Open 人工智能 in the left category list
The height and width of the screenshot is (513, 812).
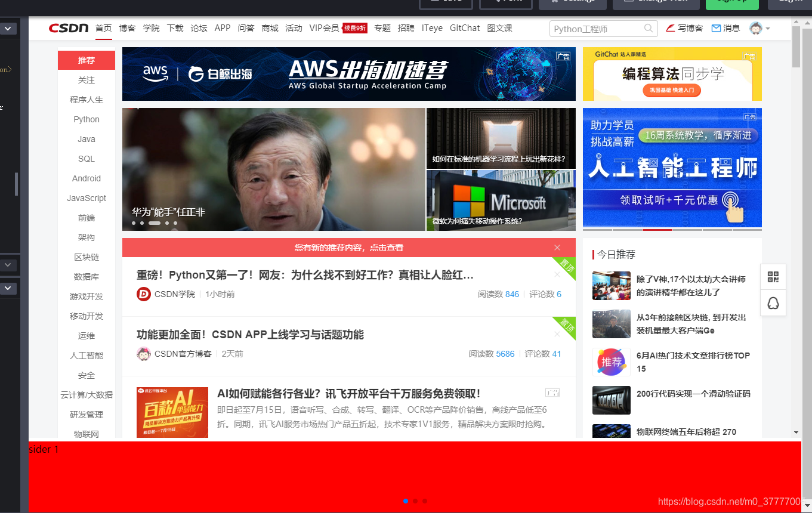pyautogui.click(x=87, y=356)
